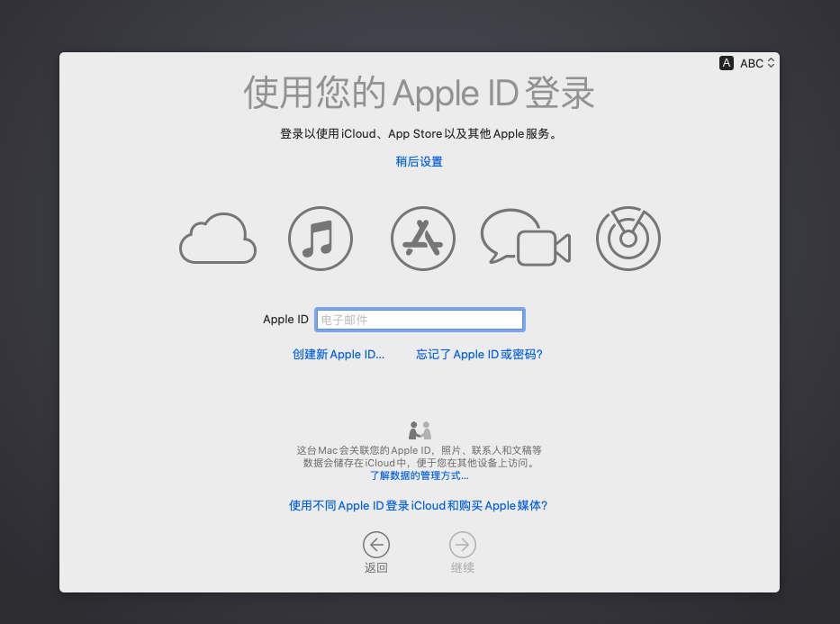Open the ABC input source dropdown
This screenshot has width=840, height=624.
(757, 63)
